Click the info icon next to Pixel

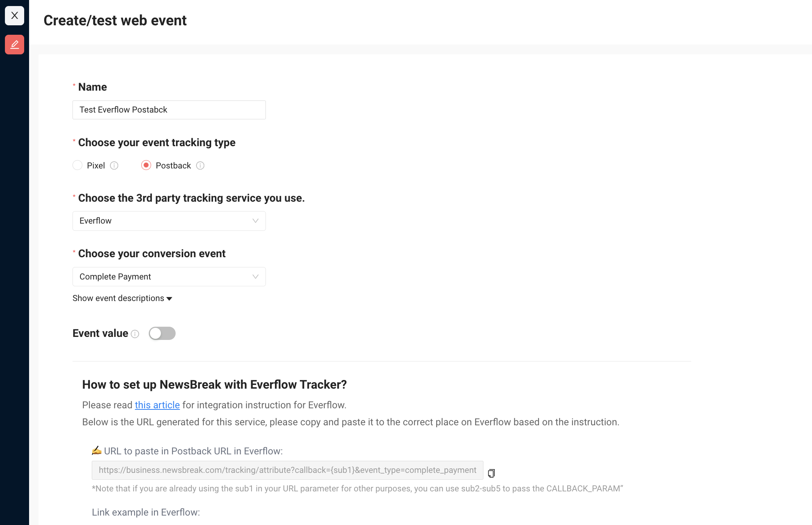click(114, 165)
